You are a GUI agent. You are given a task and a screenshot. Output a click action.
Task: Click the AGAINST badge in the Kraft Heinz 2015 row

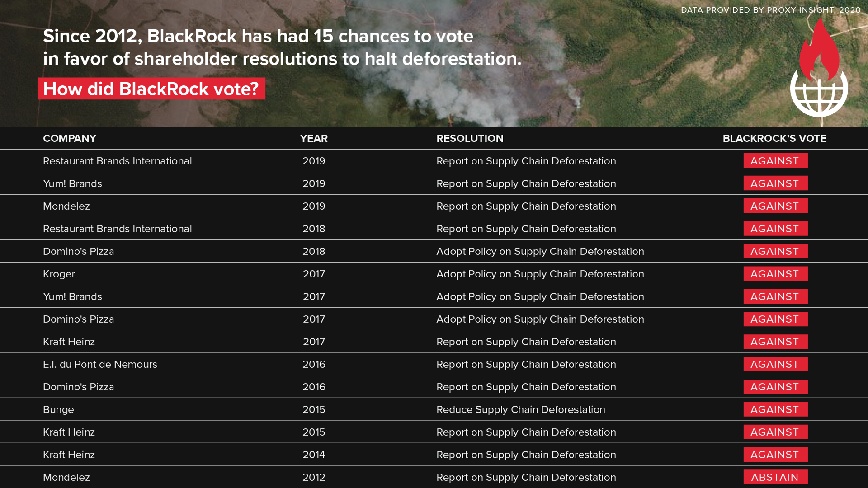pos(775,432)
